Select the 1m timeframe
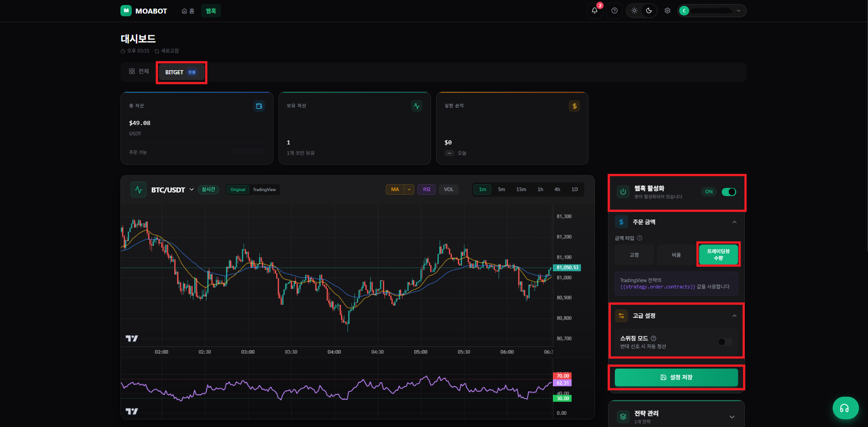868x427 pixels. click(483, 189)
